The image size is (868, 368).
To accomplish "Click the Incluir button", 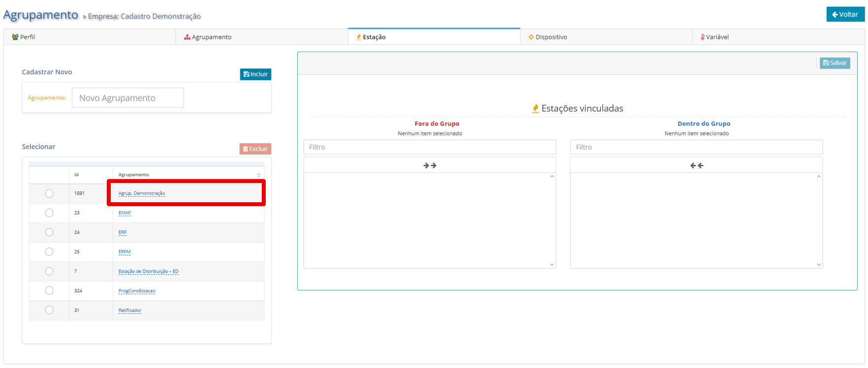I will click(x=255, y=74).
